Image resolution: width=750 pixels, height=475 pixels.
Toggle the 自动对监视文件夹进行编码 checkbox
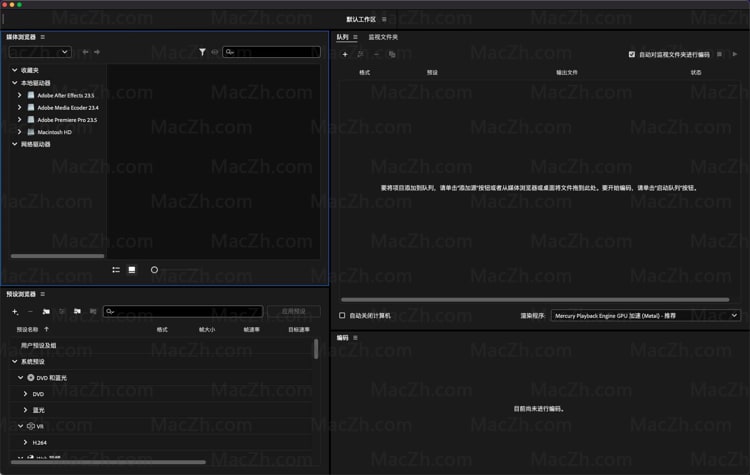632,55
